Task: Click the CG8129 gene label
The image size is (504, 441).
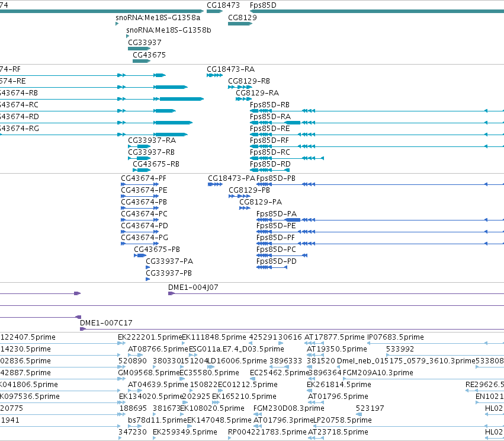Action: tap(242, 17)
